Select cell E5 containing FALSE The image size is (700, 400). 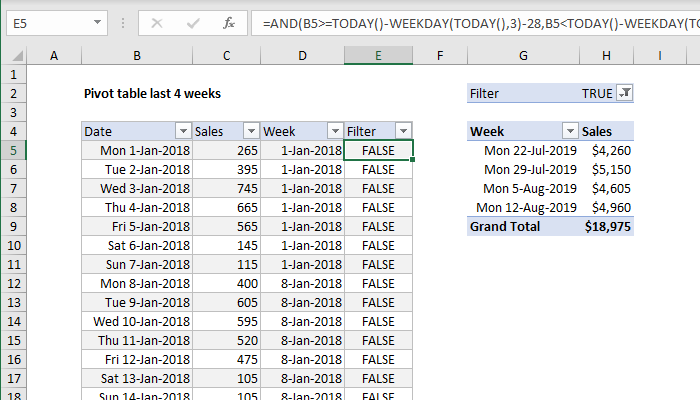point(378,150)
